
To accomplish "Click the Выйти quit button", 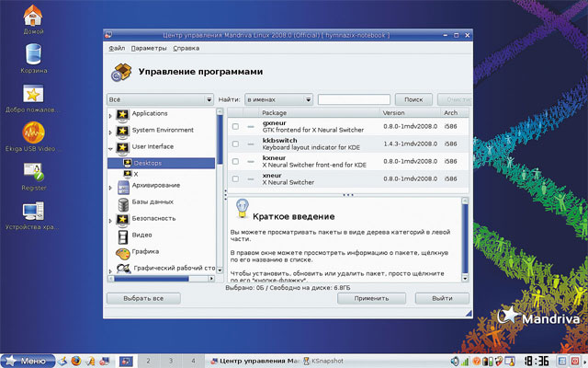I will pos(442,298).
